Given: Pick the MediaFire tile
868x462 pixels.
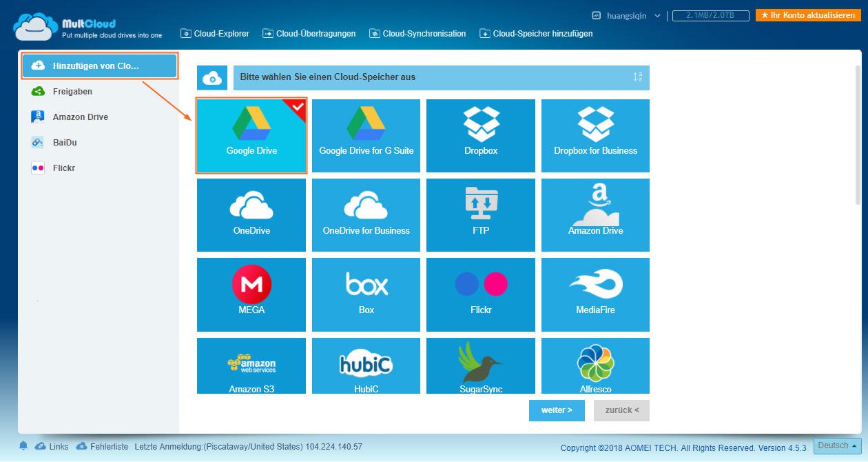Looking at the screenshot, I should click(595, 294).
